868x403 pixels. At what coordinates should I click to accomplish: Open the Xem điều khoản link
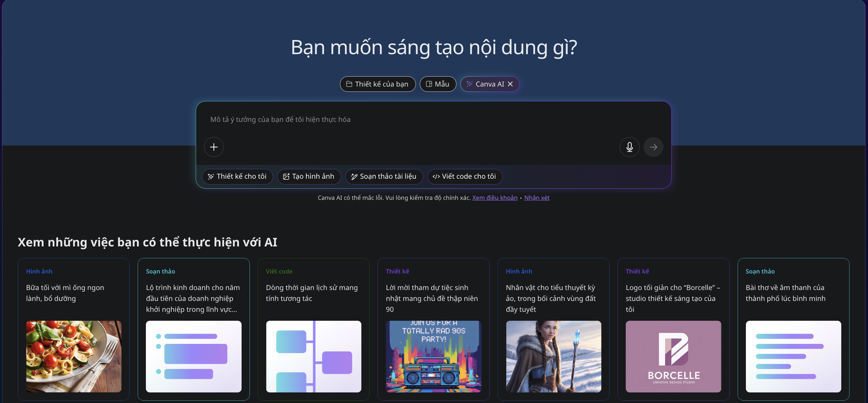click(x=494, y=198)
